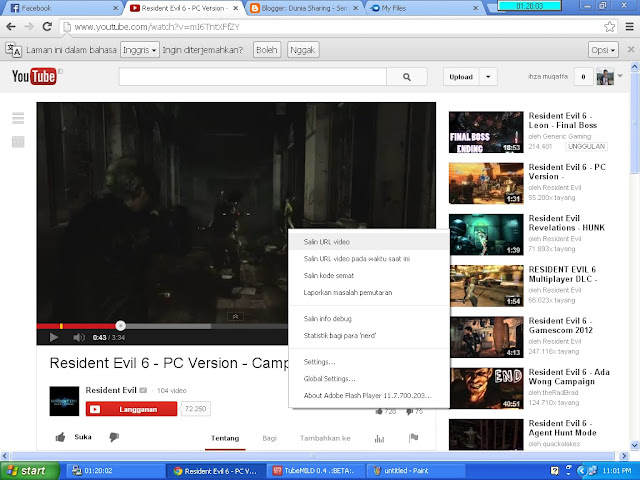Bookmark page with the star icon
Viewport: 640px width, 480px height.
coord(609,27)
